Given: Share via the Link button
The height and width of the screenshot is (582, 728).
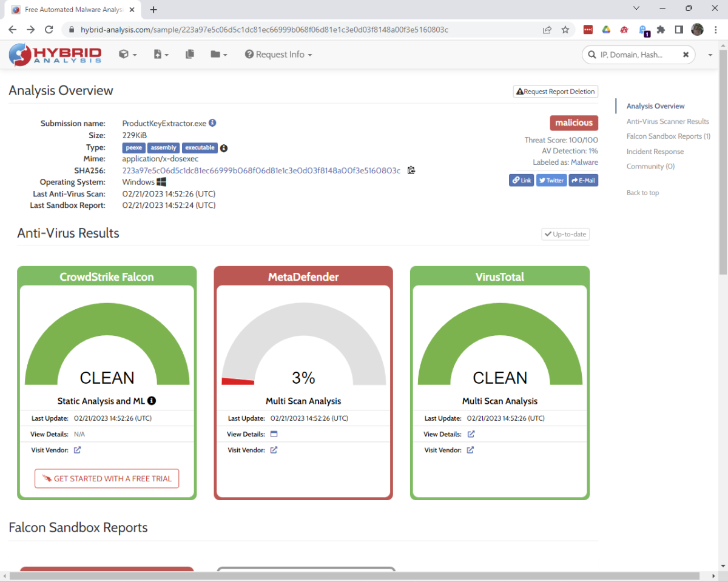Looking at the screenshot, I should pyautogui.click(x=522, y=180).
